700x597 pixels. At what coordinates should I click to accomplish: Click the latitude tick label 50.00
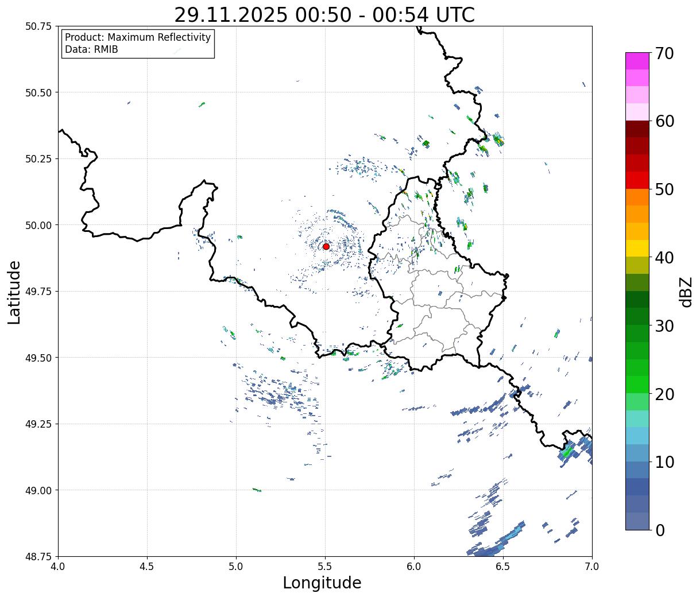pyautogui.click(x=38, y=225)
